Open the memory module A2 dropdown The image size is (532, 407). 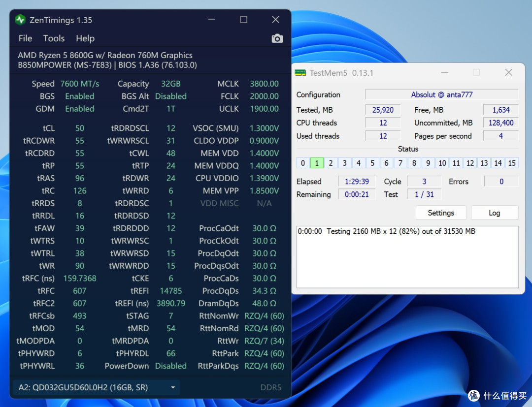tap(97, 387)
